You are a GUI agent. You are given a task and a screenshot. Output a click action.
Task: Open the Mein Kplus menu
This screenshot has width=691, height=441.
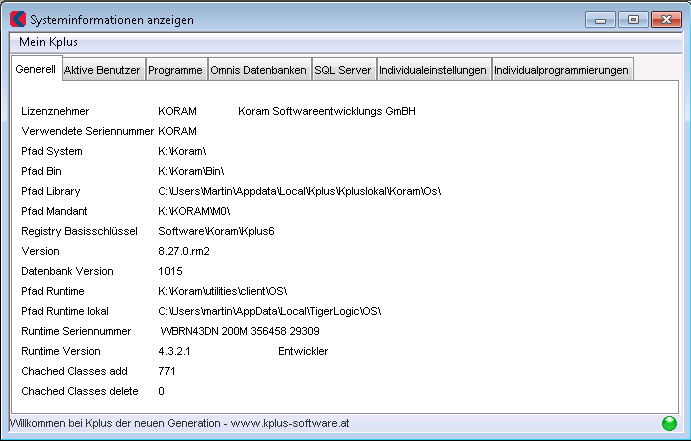pyautogui.click(x=48, y=42)
